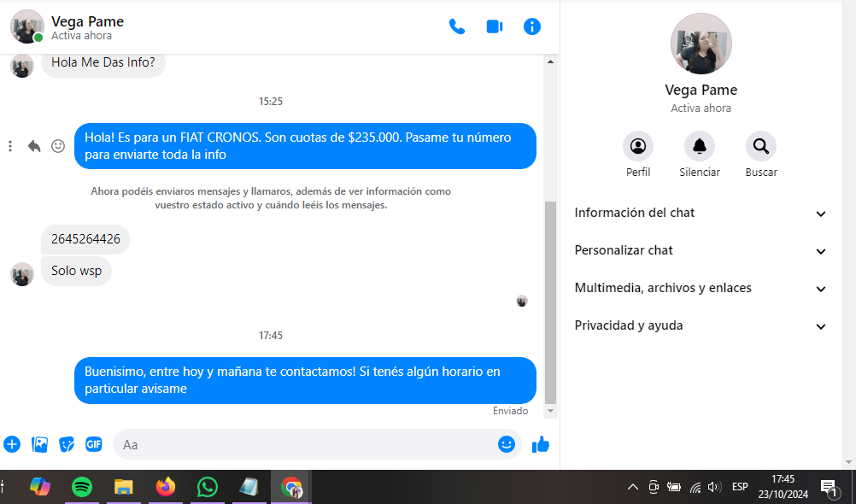Screen dimensions: 856x504
Task: Open the notepad app in taskbar
Action: pos(249,487)
